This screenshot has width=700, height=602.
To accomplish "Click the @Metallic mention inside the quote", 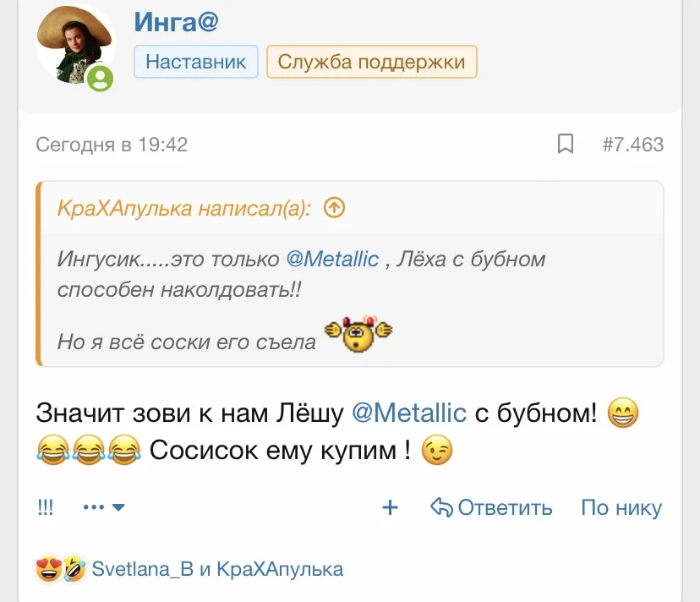I will pos(333,259).
